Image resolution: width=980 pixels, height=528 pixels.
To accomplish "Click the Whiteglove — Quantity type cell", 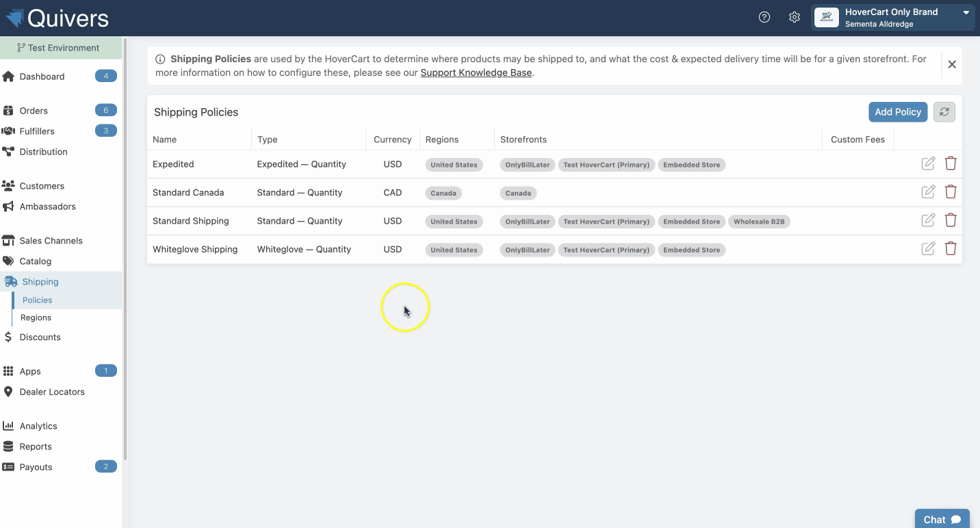I will tap(304, 250).
